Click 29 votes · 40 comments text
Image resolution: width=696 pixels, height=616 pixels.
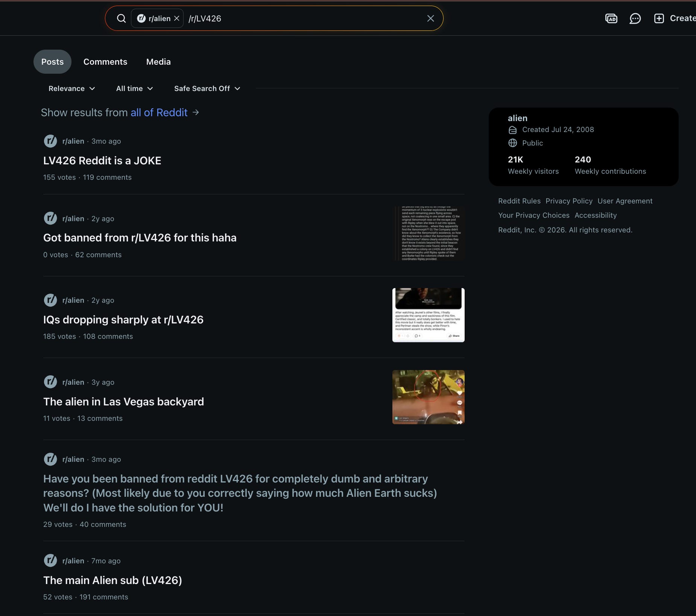(85, 524)
